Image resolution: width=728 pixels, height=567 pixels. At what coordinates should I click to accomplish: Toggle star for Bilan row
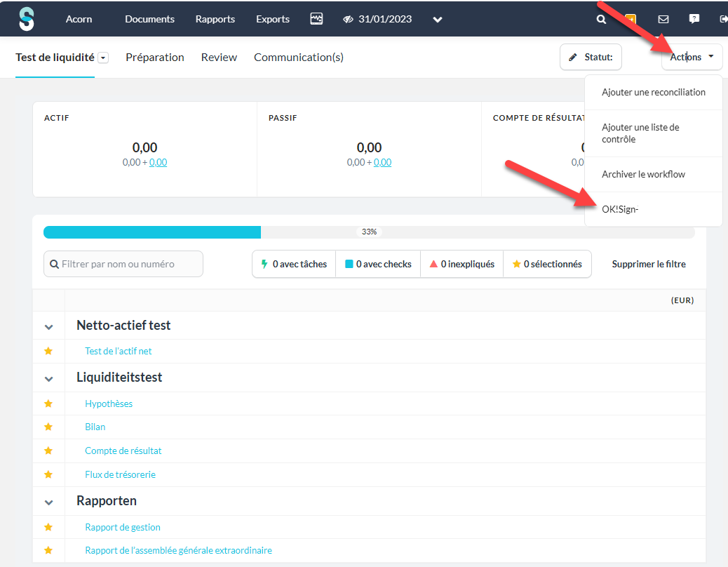point(48,427)
